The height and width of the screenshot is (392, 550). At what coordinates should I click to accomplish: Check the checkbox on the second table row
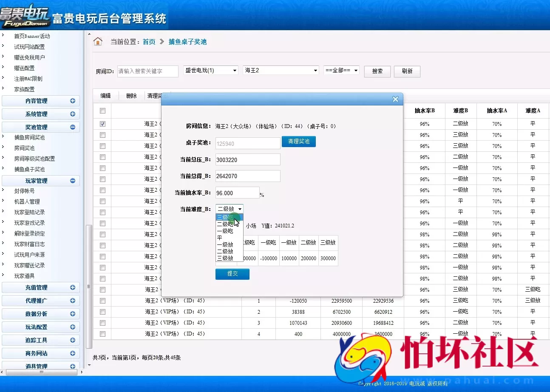pyautogui.click(x=102, y=135)
